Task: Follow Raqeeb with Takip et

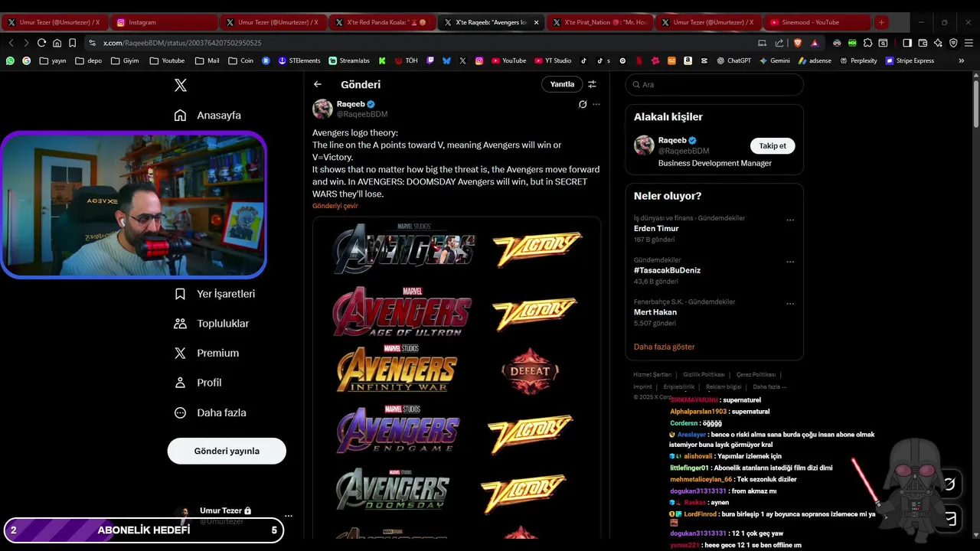Action: tap(773, 145)
